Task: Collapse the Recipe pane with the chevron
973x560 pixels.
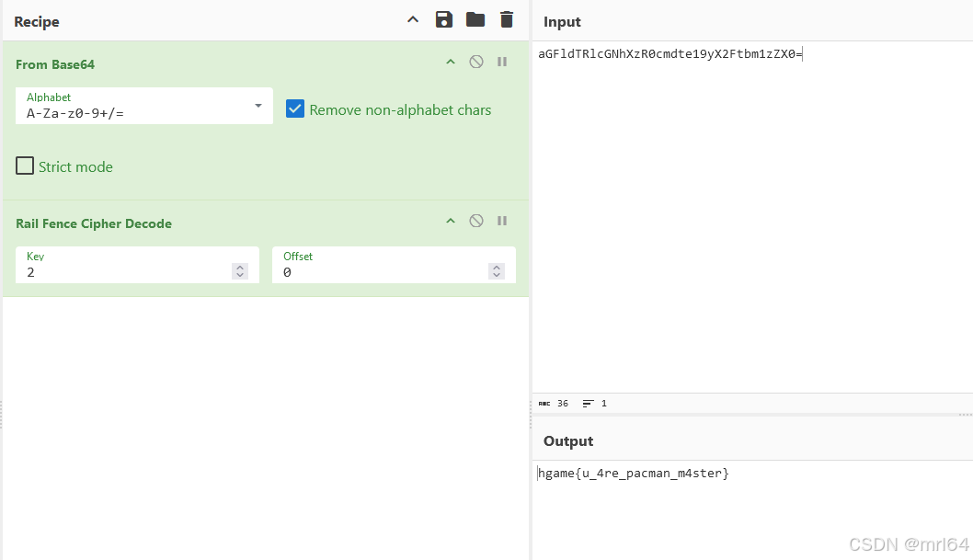Action: (x=413, y=20)
